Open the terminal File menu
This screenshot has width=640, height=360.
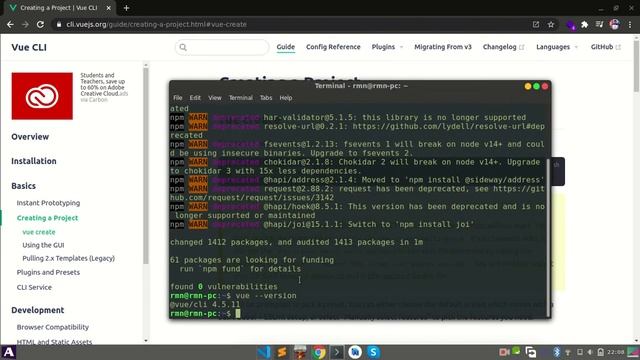click(178, 98)
